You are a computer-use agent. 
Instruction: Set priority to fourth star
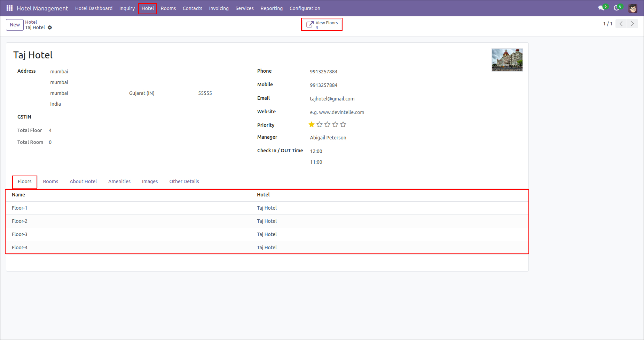point(335,124)
